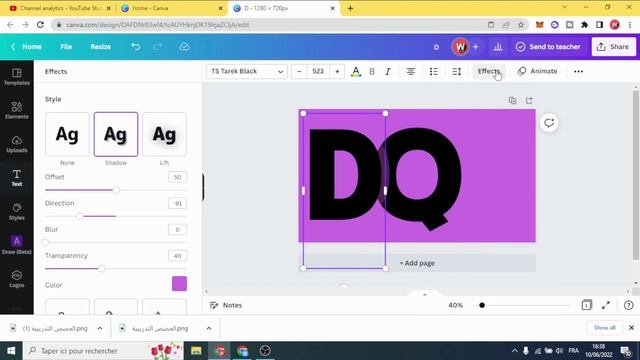Click + Add page button
640x360 pixels.
coord(417,263)
